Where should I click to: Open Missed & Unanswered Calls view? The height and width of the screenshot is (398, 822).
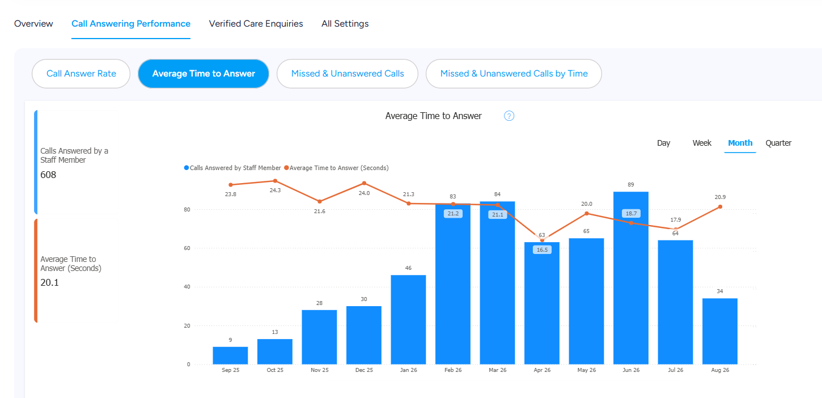point(348,73)
